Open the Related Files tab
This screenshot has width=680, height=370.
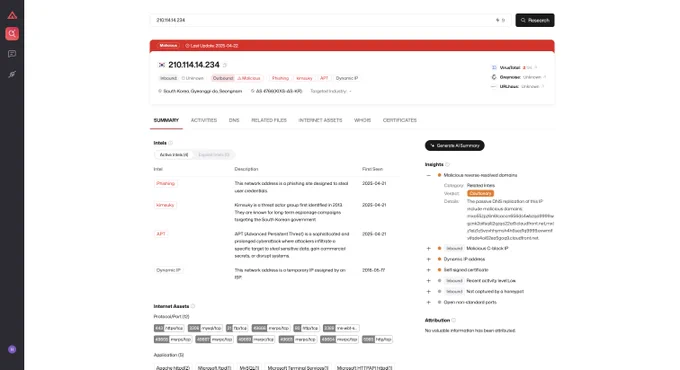[269, 120]
